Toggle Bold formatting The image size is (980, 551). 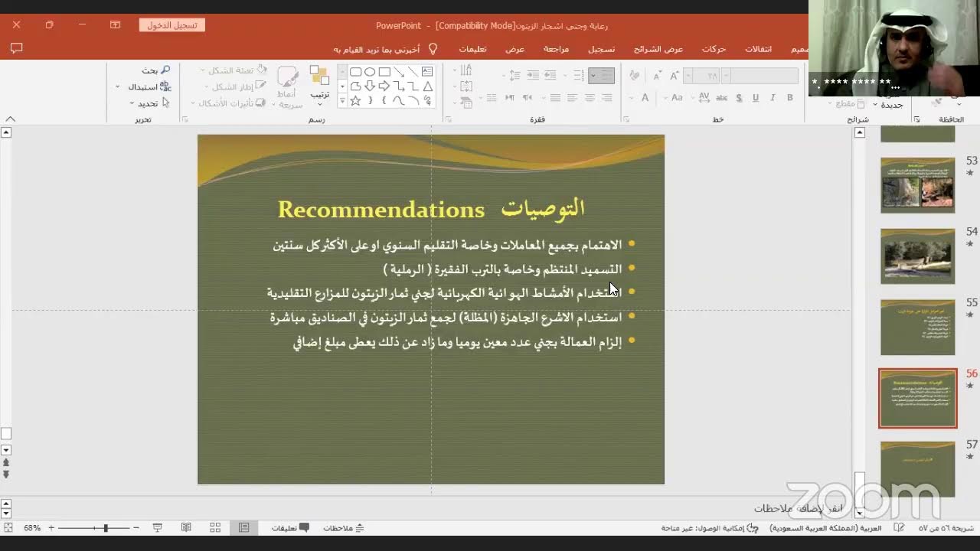click(x=790, y=98)
